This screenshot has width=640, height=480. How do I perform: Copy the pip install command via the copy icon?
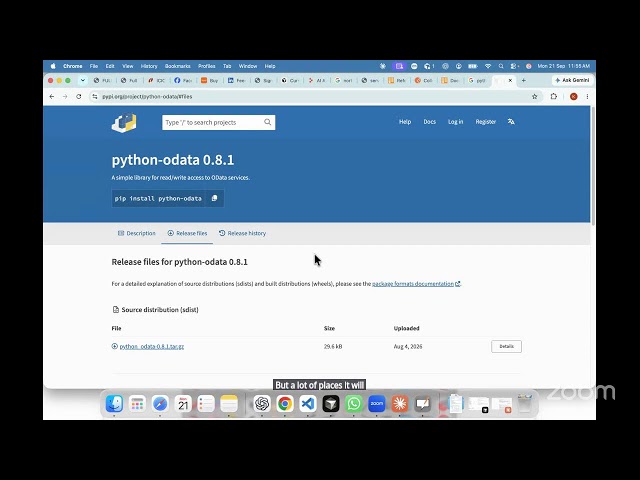[214, 198]
